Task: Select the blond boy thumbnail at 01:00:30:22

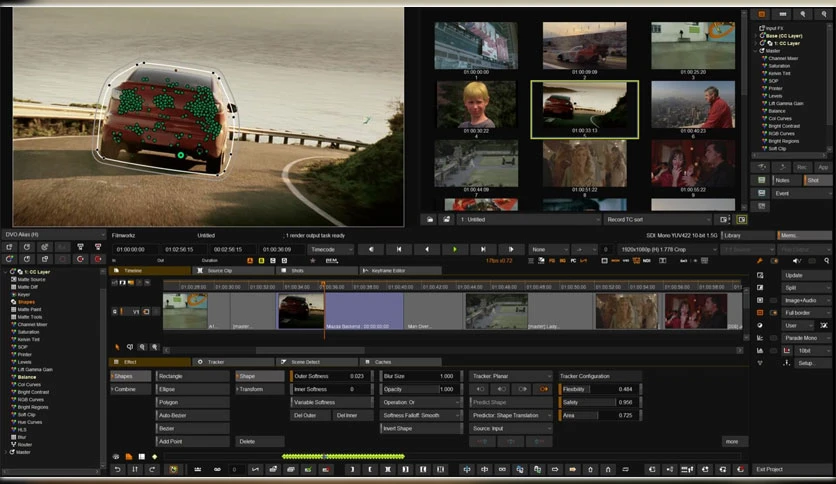Action: pyautogui.click(x=477, y=104)
